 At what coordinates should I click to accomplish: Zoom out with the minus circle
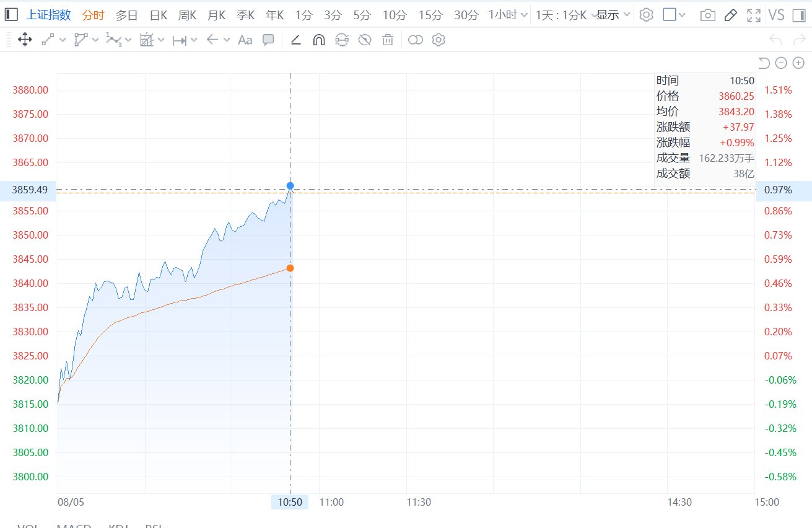781,63
